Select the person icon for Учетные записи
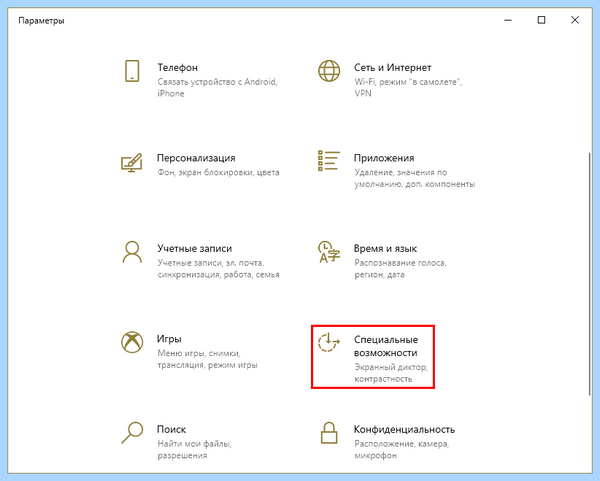The image size is (600, 481). click(132, 252)
